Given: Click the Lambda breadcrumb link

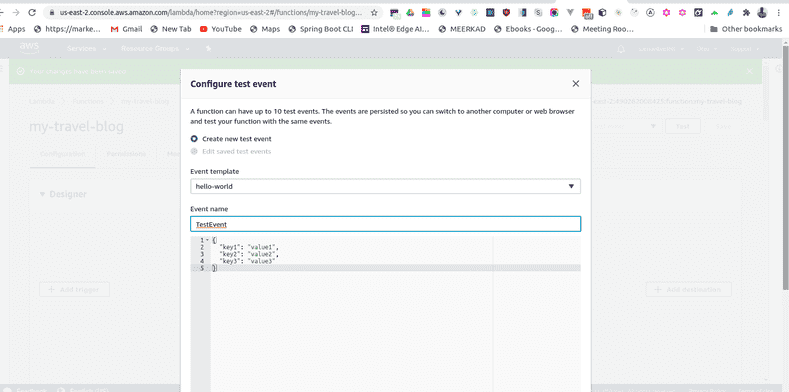Looking at the screenshot, I should pyautogui.click(x=41, y=101).
